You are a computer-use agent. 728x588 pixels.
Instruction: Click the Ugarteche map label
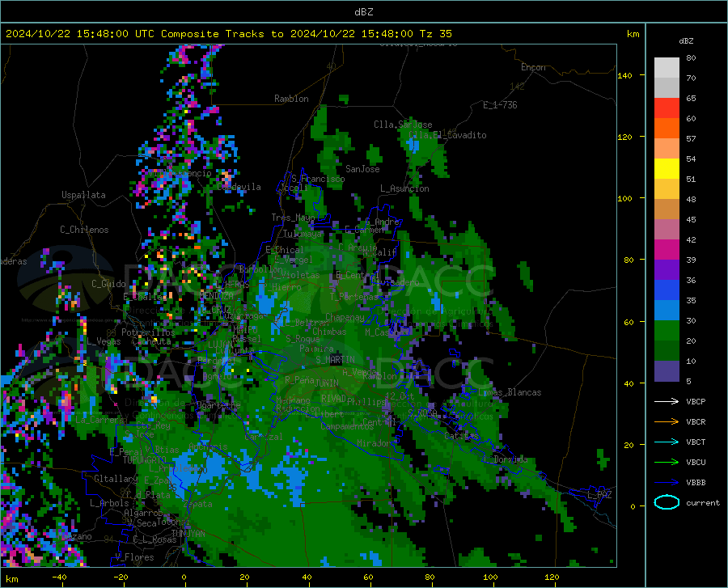pyautogui.click(x=218, y=404)
